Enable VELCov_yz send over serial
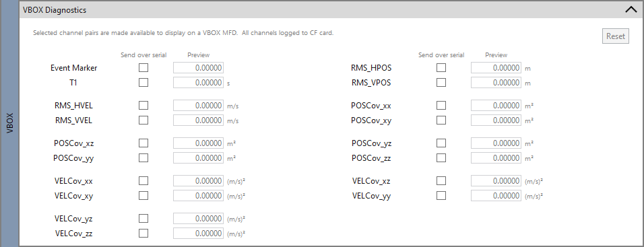 (143, 219)
